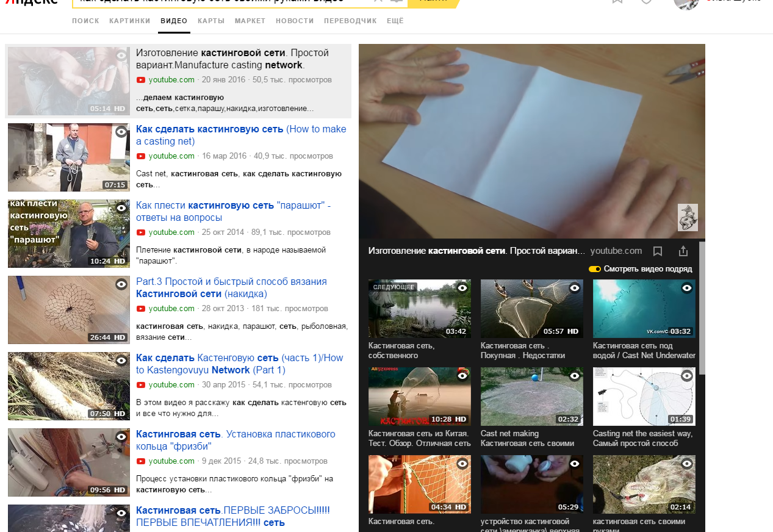The width and height of the screenshot is (773, 532).
Task: Click eye icon on AliExpress cast net thumbnail
Action: pyautogui.click(x=462, y=375)
